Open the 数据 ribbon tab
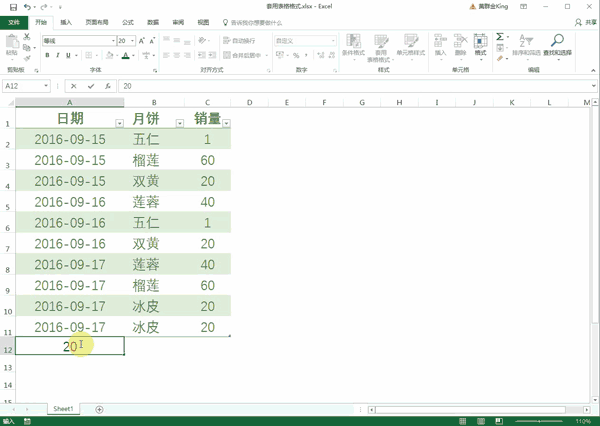The image size is (600, 426). point(152,20)
